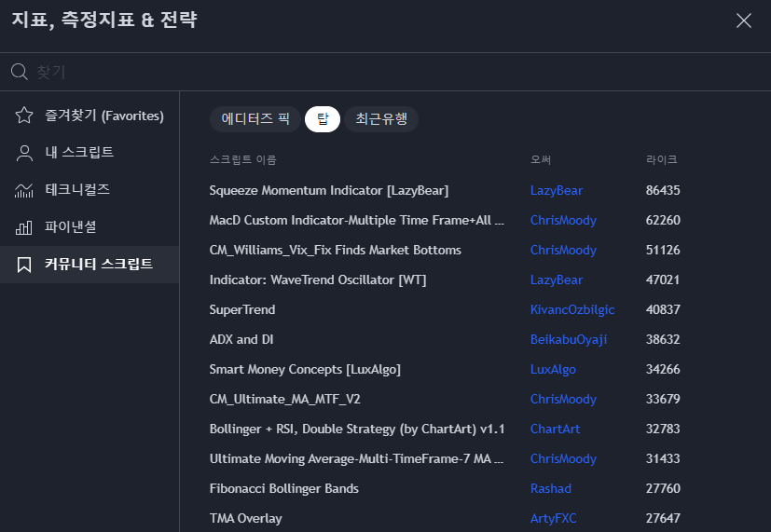The image size is (771, 532).
Task: Open 즐겨찾기 (Favorites) category
Action: coord(89,116)
